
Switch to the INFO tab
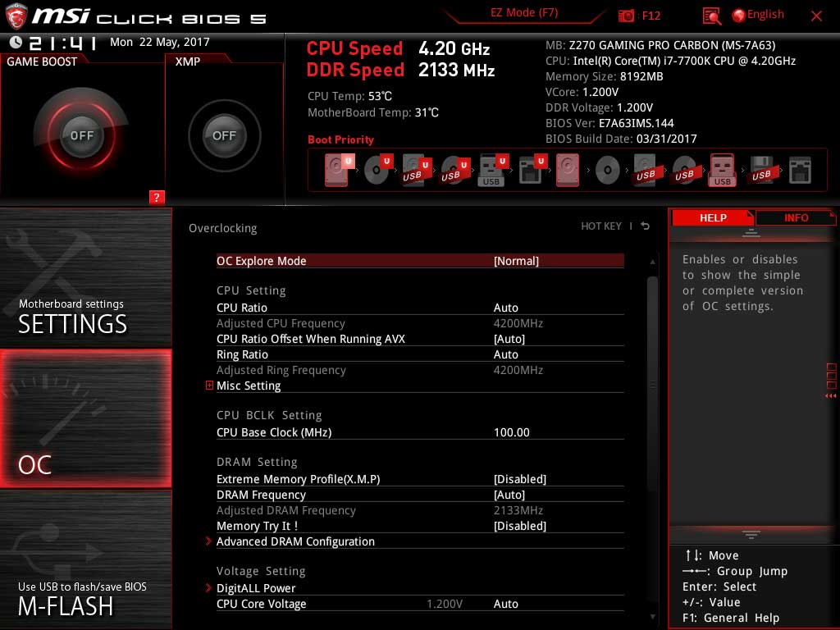point(796,217)
